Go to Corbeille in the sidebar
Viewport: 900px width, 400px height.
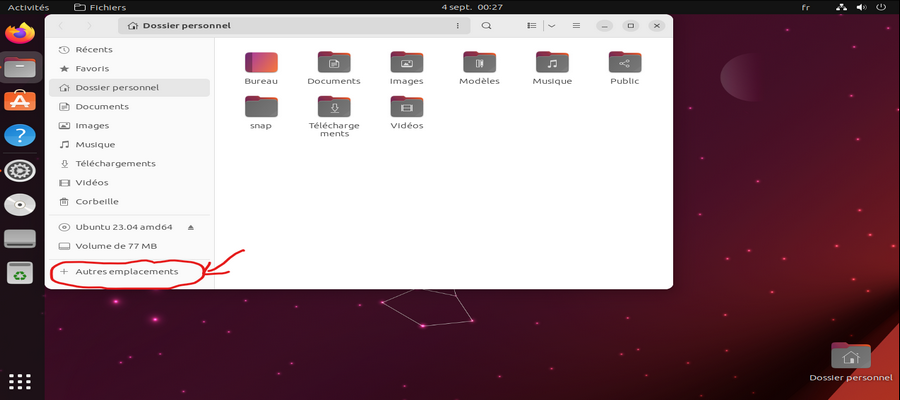(97, 201)
